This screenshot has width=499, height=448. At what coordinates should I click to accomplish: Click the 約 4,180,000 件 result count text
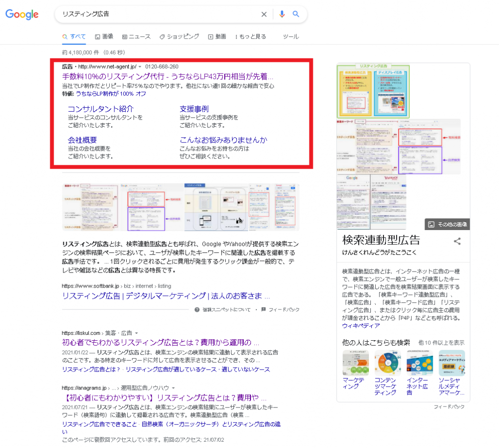[80, 53]
